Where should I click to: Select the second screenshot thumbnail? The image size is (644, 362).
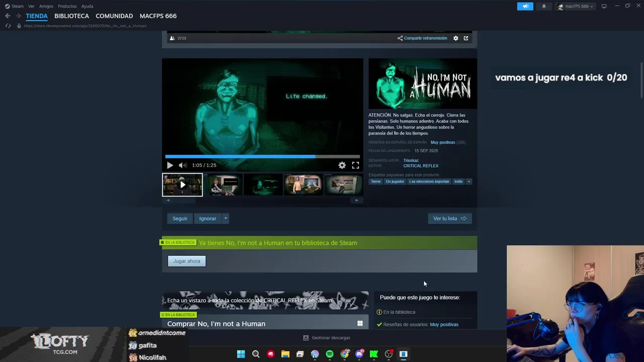pos(223,185)
